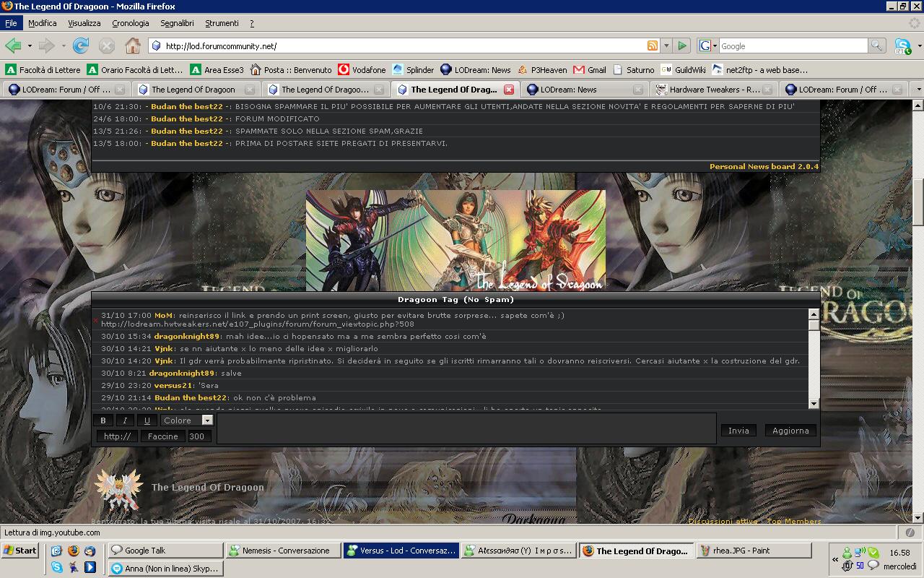Viewport: 924px width, 578px height.
Task: Click the page vertical scrollbar thumb
Action: [918, 204]
